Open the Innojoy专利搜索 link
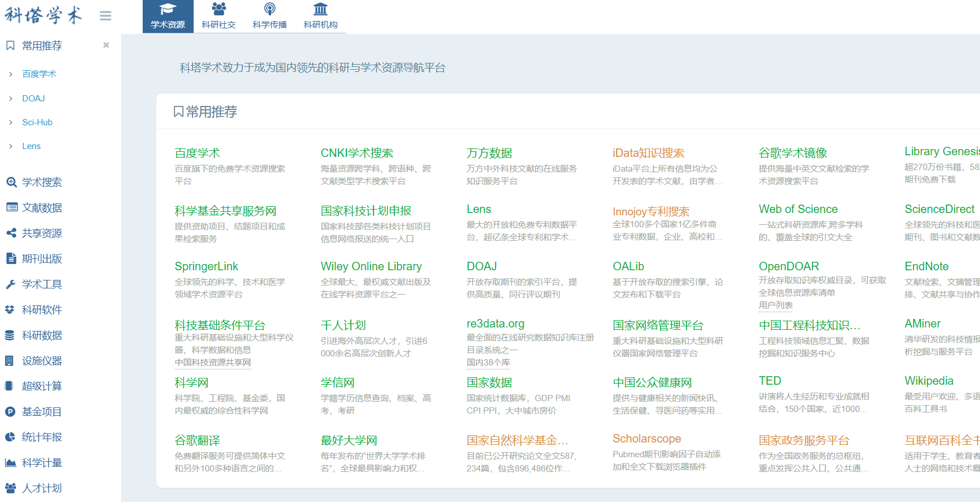This screenshot has width=980, height=502. pos(651,211)
